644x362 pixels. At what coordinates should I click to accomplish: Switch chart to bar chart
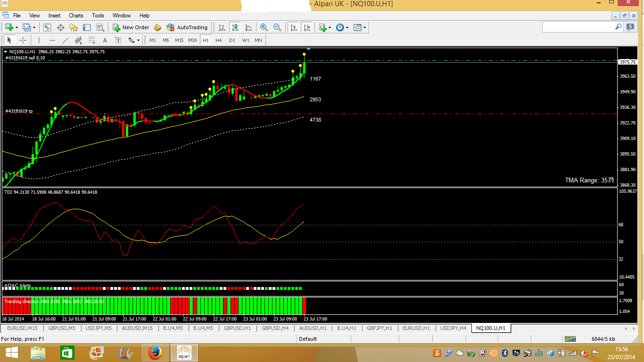222,27
